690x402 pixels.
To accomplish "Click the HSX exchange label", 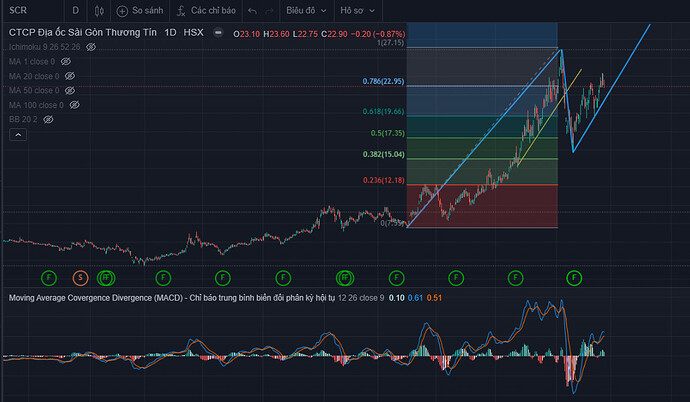I will click(x=193, y=33).
